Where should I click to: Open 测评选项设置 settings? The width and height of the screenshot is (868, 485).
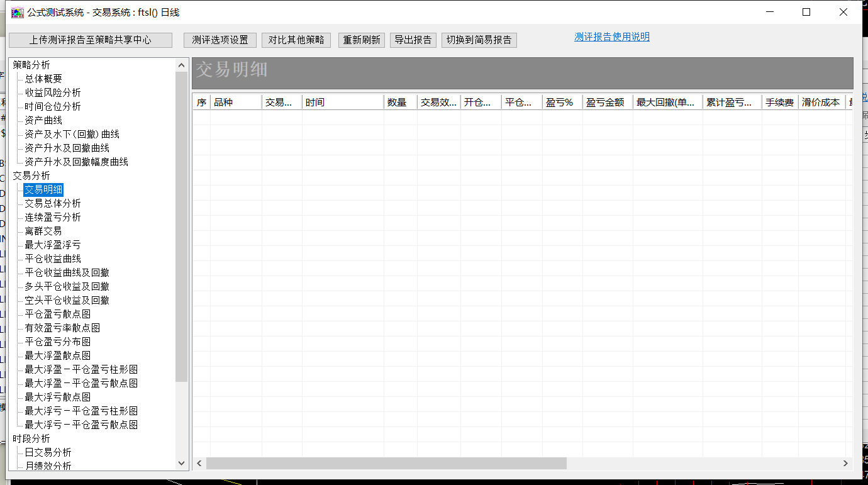click(220, 40)
